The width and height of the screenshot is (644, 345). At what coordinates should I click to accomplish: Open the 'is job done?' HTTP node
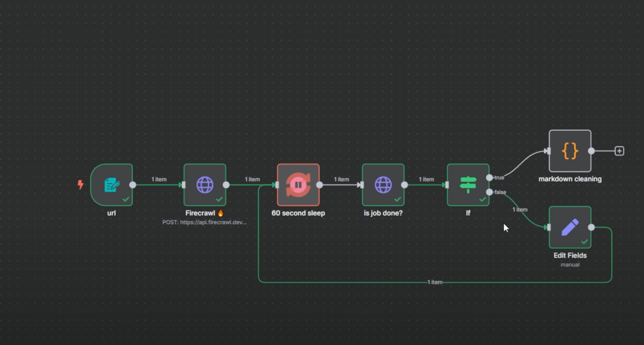(x=383, y=185)
